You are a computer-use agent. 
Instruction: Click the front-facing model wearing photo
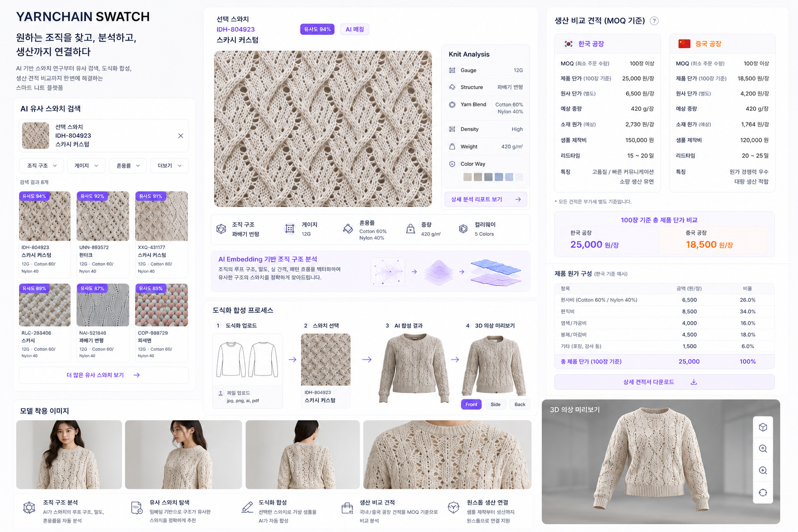pos(69,455)
